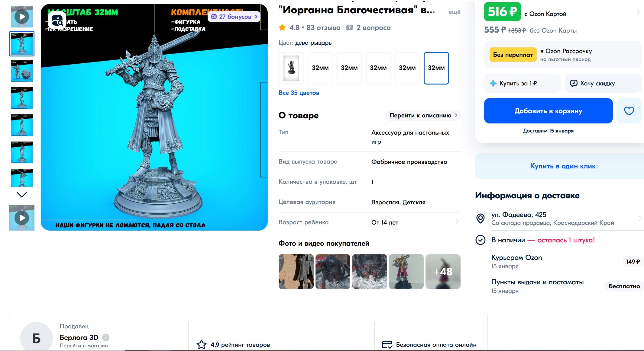Click Добавить в корзину button

pos(548,111)
